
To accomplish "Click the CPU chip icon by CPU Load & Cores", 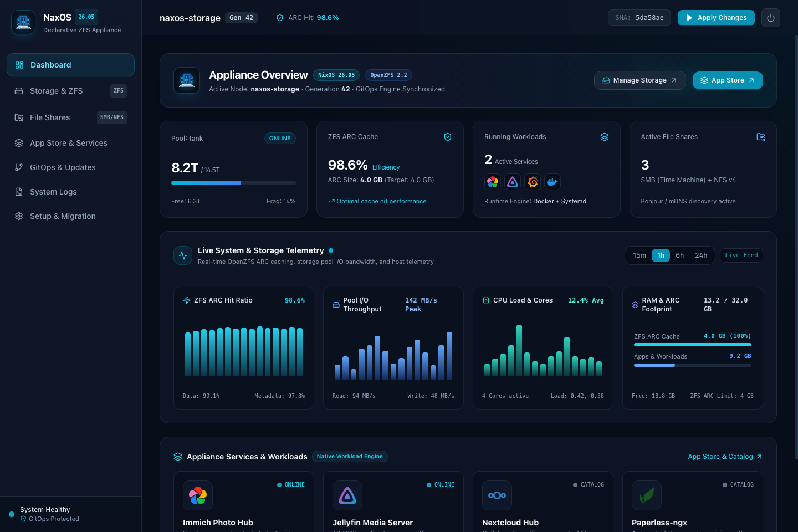I will (486, 300).
